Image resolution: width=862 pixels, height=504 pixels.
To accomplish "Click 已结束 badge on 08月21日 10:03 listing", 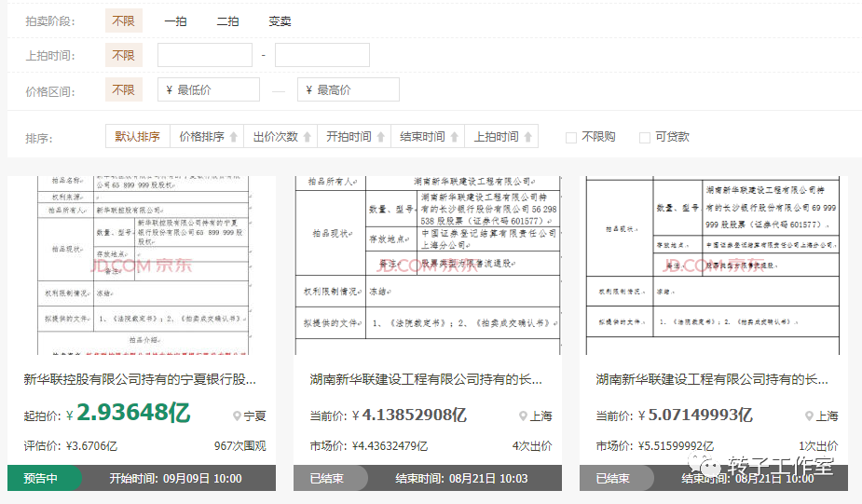I will click(330, 478).
